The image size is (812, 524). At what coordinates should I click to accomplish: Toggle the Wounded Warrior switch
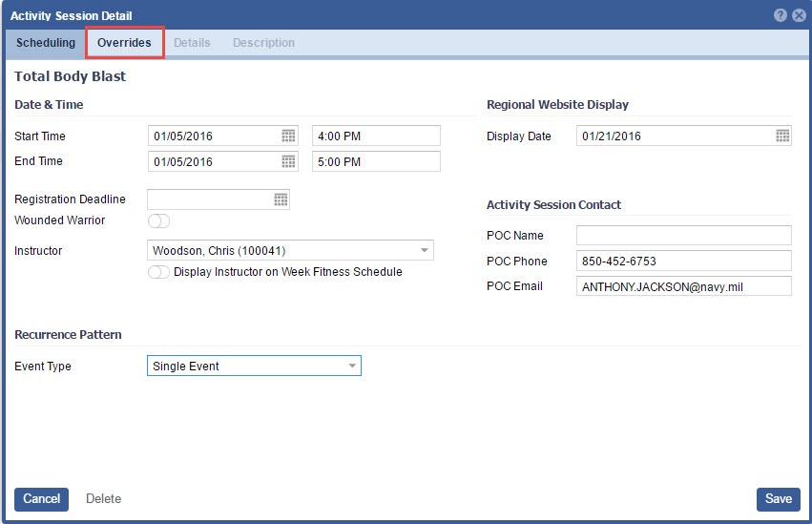click(x=158, y=221)
